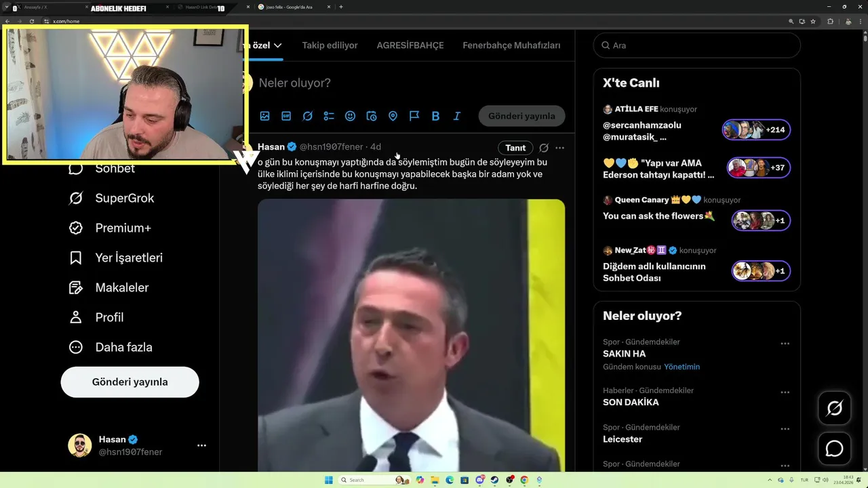868x488 pixels.
Task: Switch to the Fenerbahçe Muhafızları tab
Action: pos(511,45)
